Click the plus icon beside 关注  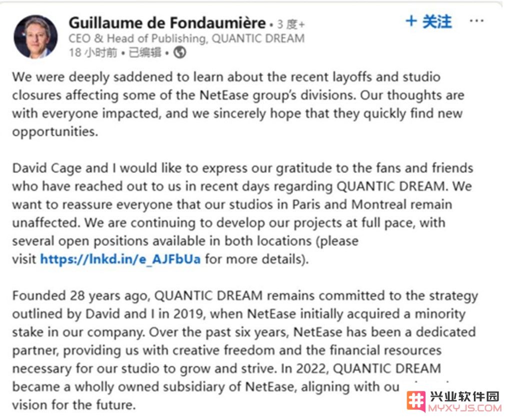click(x=411, y=21)
